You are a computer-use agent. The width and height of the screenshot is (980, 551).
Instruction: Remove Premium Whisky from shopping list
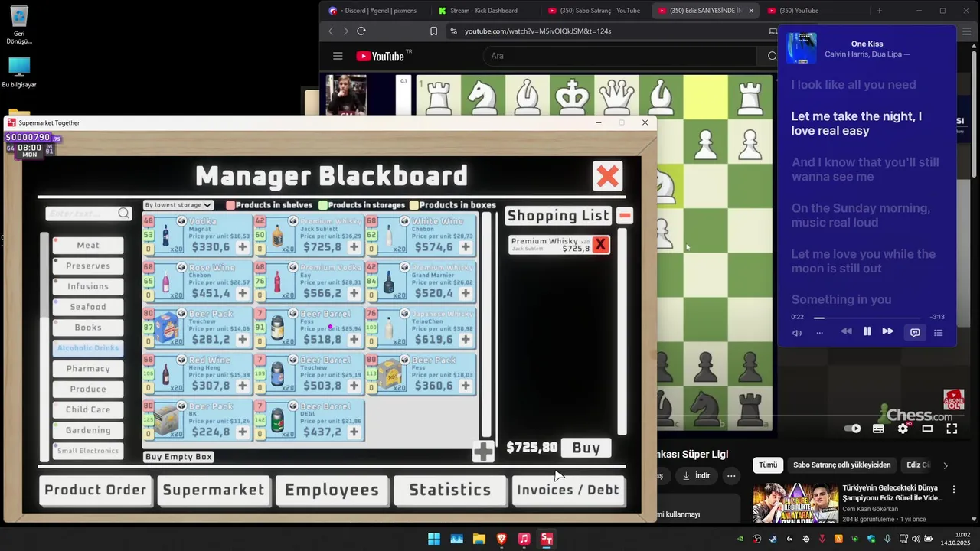pos(600,245)
